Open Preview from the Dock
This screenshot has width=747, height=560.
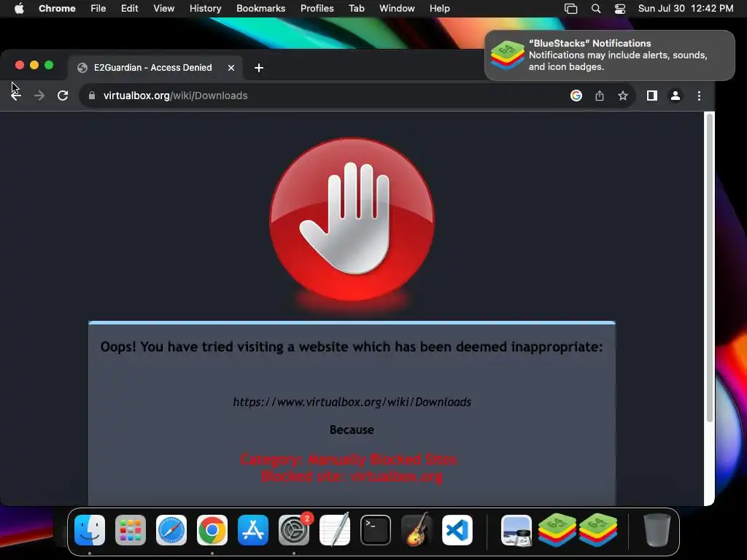pyautogui.click(x=516, y=530)
